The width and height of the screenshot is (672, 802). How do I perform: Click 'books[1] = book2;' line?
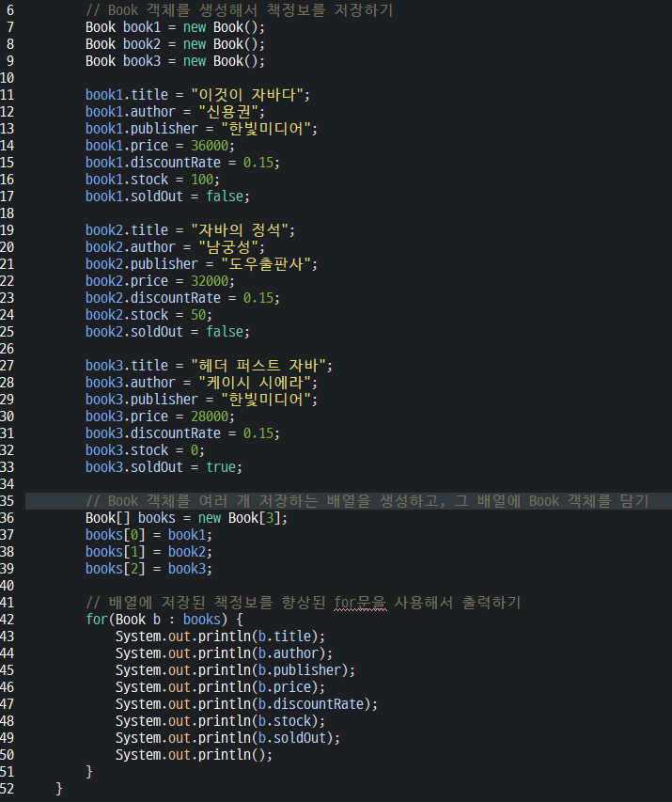click(148, 551)
